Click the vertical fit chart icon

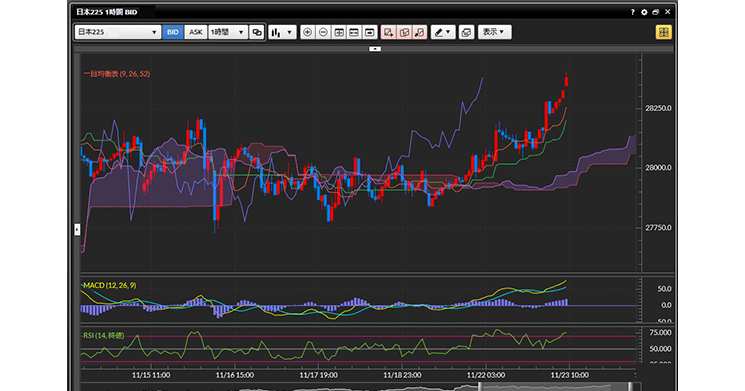pos(354,32)
